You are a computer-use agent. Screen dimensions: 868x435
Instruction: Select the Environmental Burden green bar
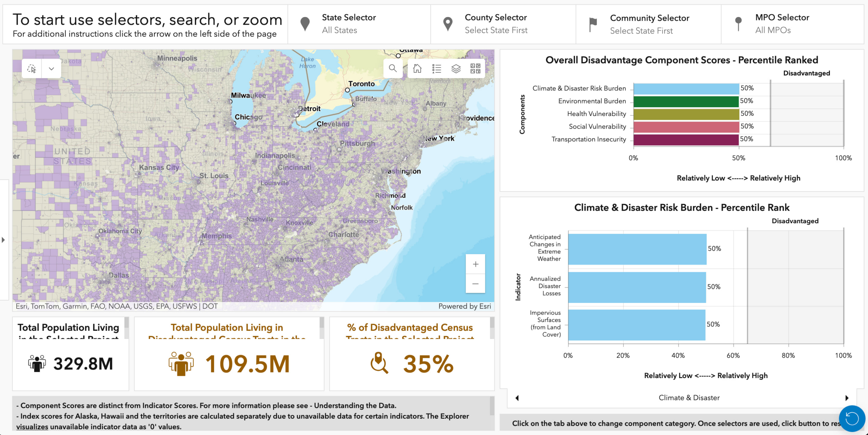coord(685,101)
